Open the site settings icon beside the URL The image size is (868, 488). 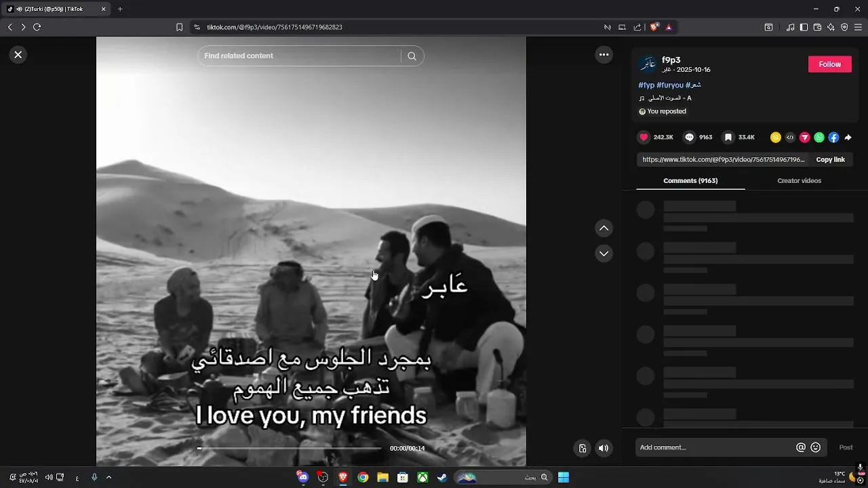click(197, 27)
